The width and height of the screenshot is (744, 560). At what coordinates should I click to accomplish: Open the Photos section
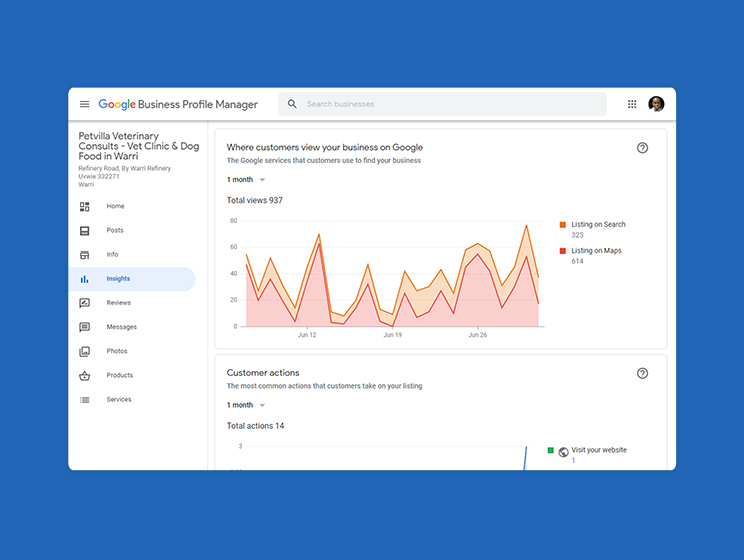[117, 351]
